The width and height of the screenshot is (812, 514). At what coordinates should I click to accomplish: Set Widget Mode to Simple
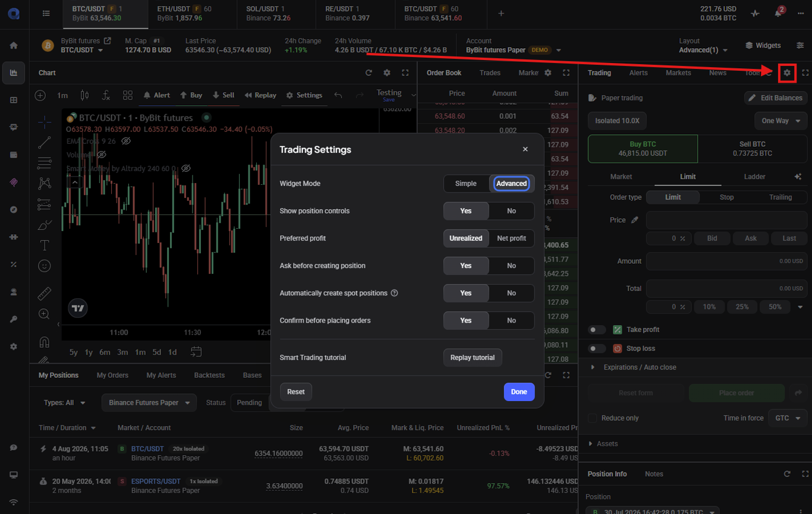click(466, 184)
